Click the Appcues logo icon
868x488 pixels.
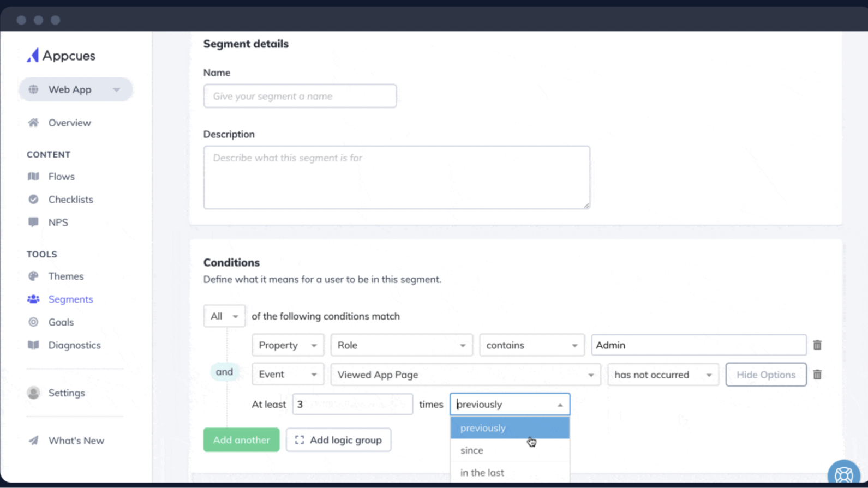tap(33, 55)
